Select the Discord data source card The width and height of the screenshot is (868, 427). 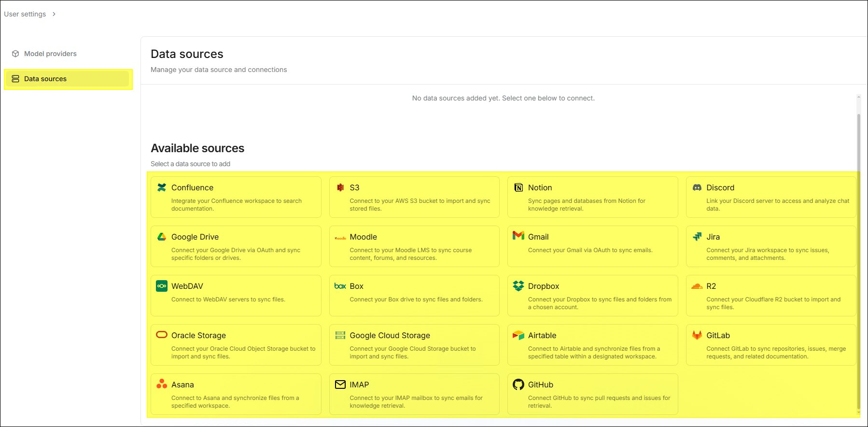[771, 197]
